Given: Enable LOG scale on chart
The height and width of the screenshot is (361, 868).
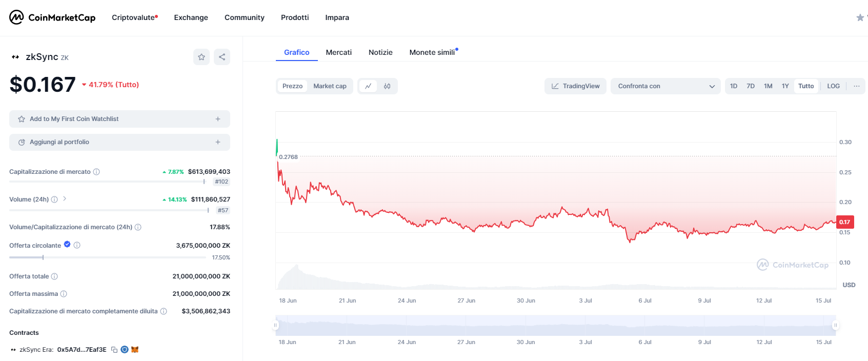Looking at the screenshot, I should (x=833, y=86).
